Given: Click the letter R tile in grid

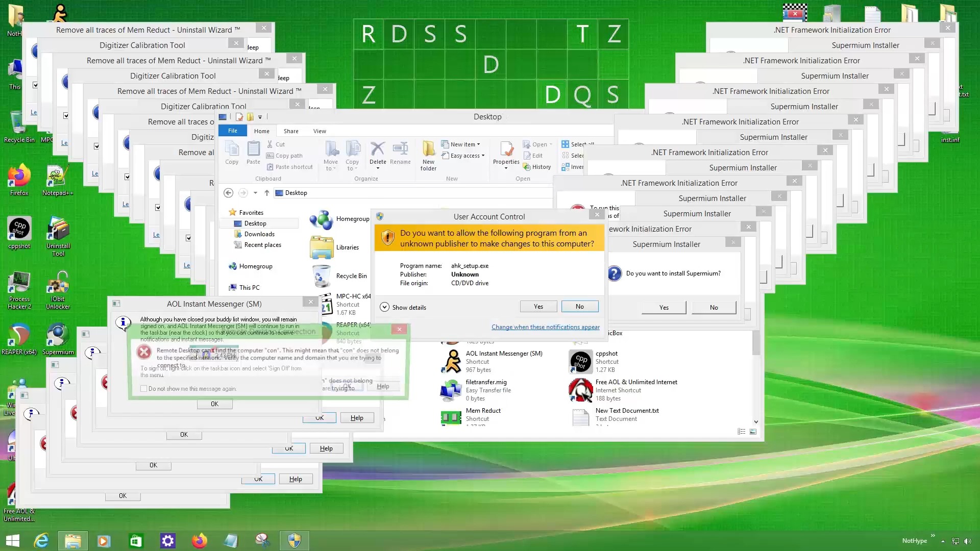Looking at the screenshot, I should point(368,34).
